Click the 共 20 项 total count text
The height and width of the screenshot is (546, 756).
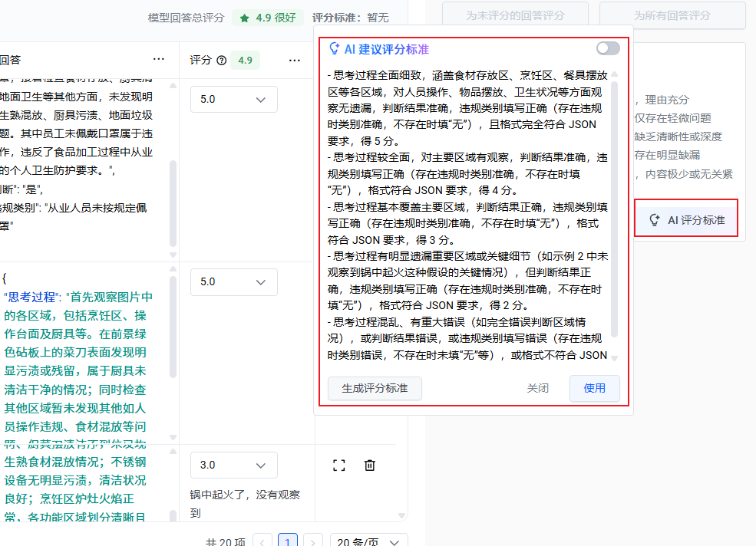pyautogui.click(x=226, y=541)
